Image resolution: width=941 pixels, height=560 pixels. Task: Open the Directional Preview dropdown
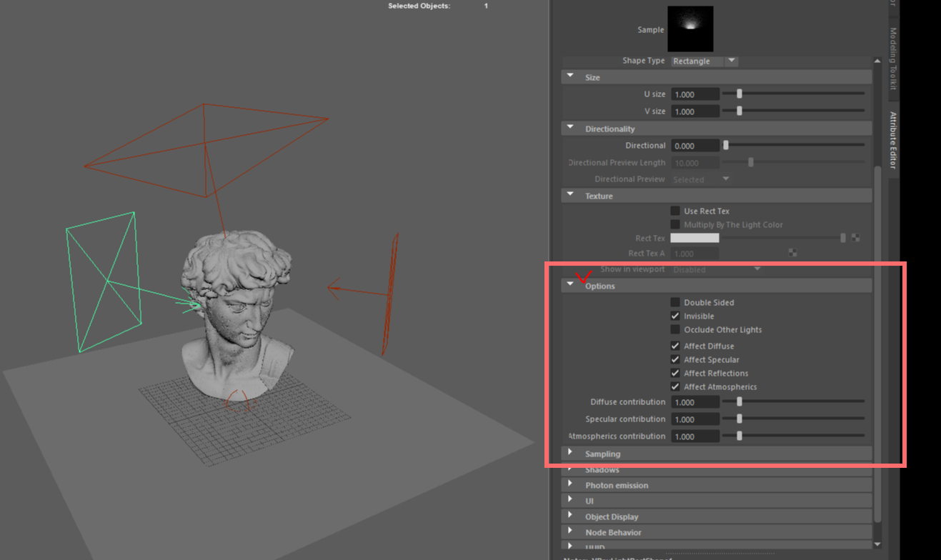701,179
